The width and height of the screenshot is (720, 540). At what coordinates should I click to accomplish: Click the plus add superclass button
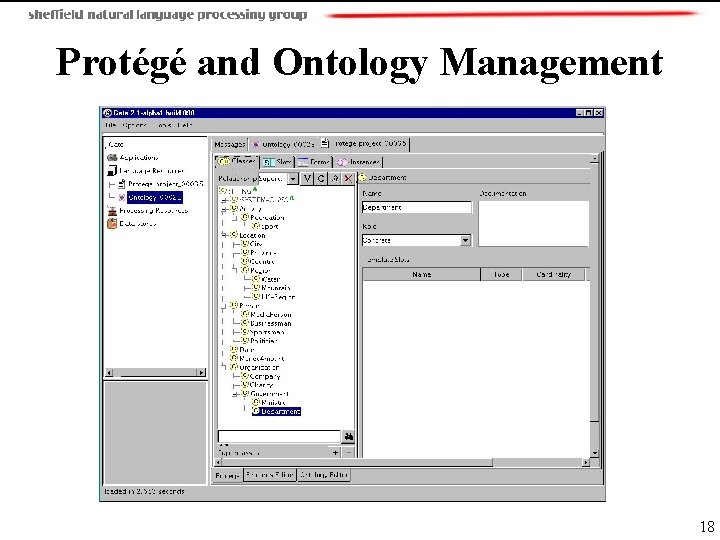(335, 453)
